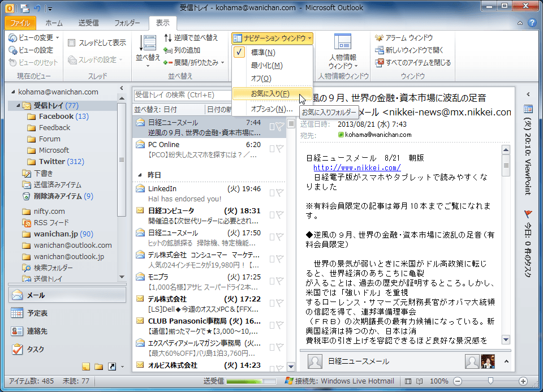Image resolution: width=543 pixels, height=392 pixels.
Task: Open the 下書き drafts folder
Action: tap(37, 173)
